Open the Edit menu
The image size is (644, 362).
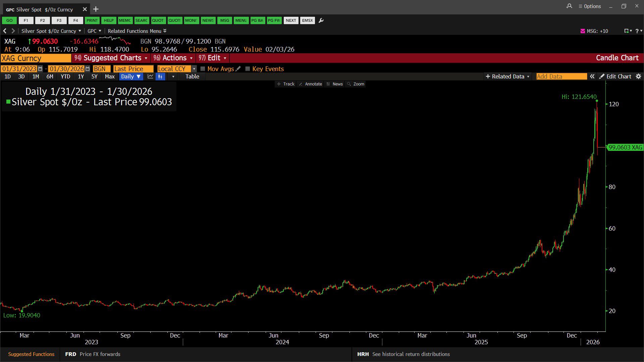212,58
